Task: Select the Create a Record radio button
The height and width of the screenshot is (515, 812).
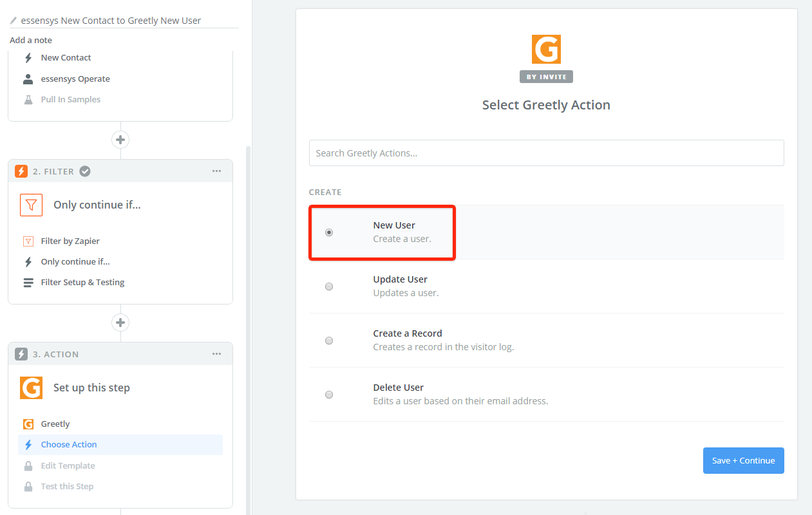Action: 329,341
